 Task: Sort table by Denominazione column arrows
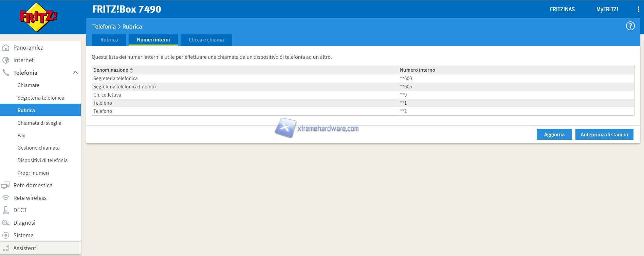(x=131, y=70)
